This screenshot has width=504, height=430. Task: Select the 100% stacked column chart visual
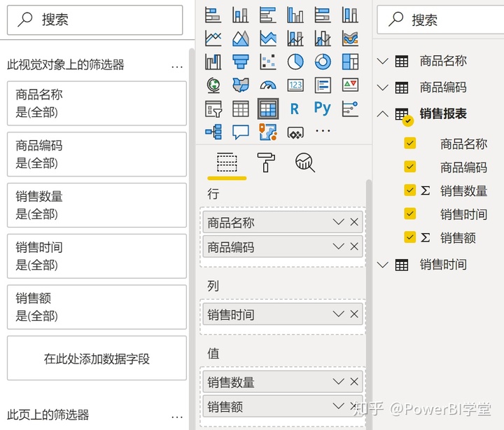click(x=350, y=15)
